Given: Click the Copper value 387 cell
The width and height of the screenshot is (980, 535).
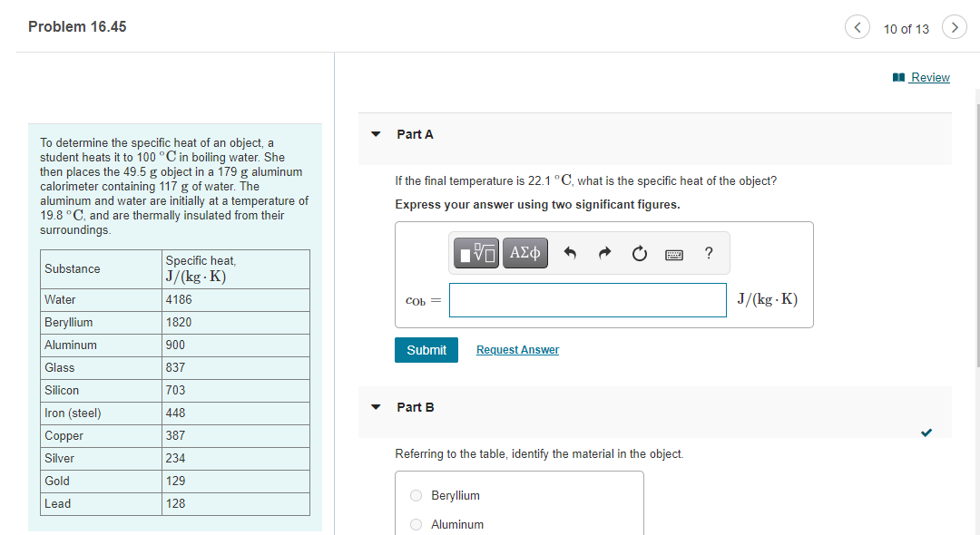Looking at the screenshot, I should (x=236, y=436).
